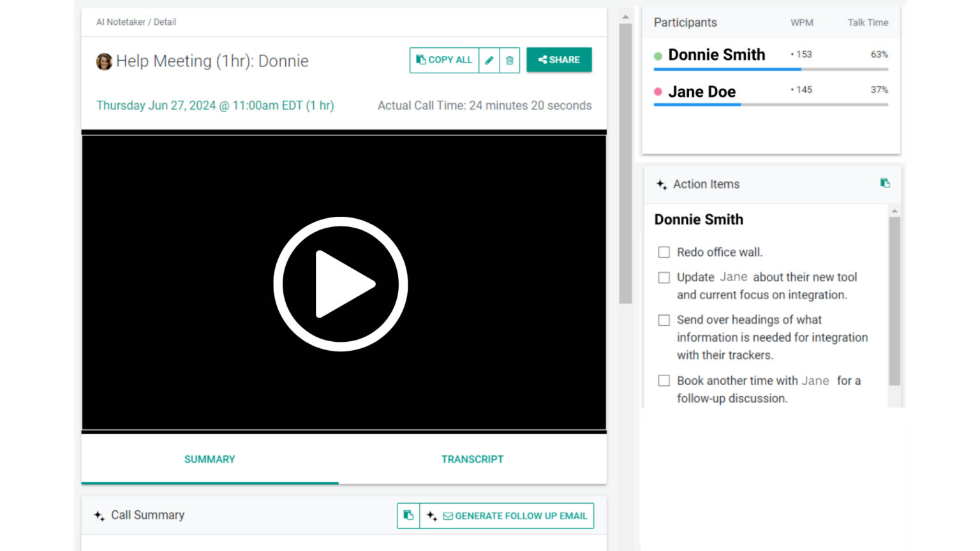Viewport: 980px width, 551px height.
Task: Check 'Update Jane about their new tool' item
Action: point(664,277)
